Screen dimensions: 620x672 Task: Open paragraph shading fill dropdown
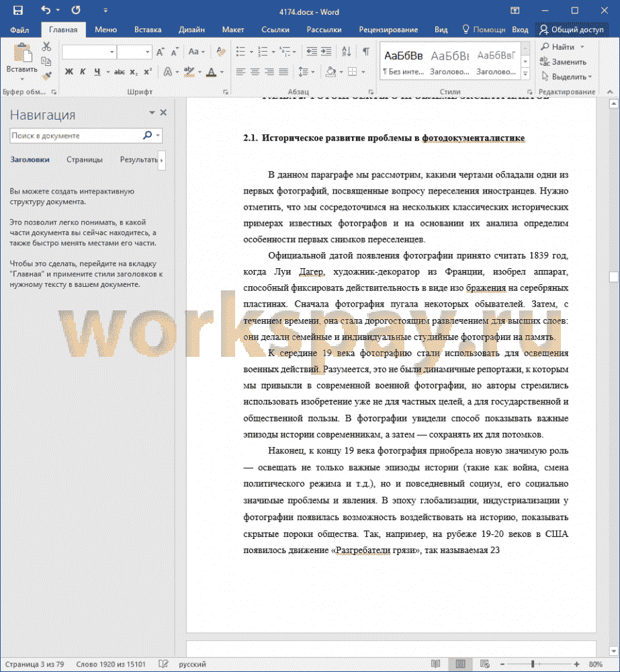point(341,72)
